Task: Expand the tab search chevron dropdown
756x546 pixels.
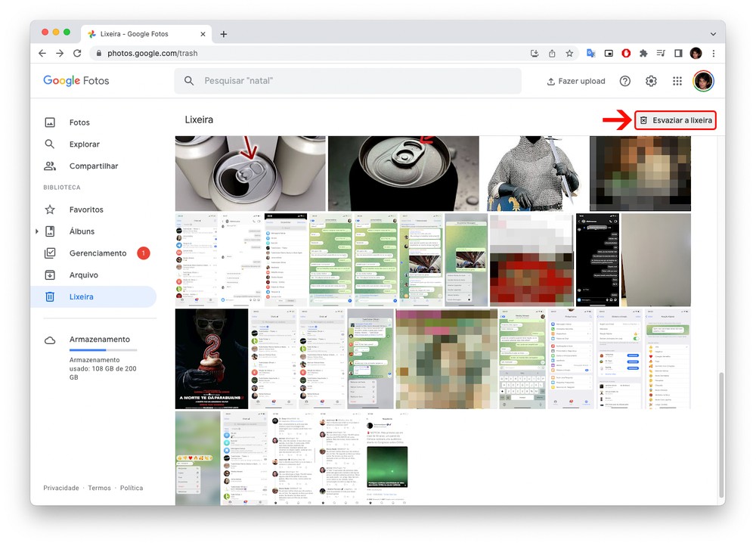Action: click(712, 34)
